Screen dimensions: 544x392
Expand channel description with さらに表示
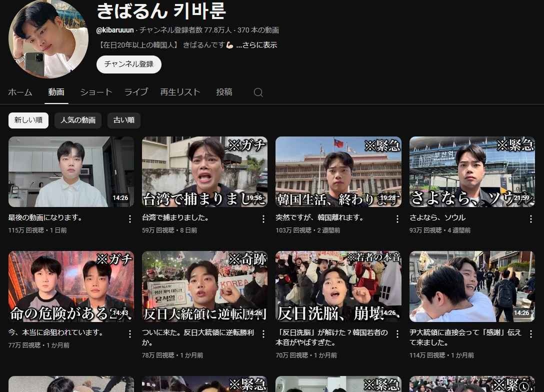256,45
